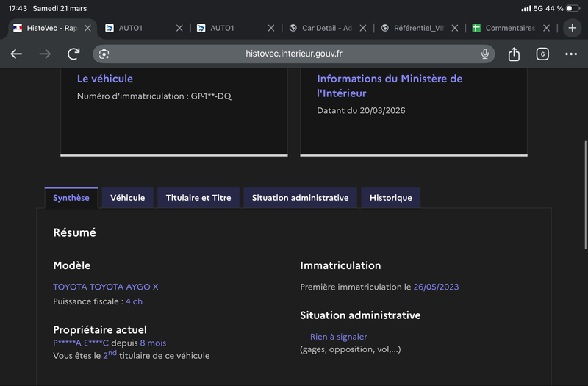Open the browser three-dots menu
This screenshot has height=386, width=588.
coord(571,54)
